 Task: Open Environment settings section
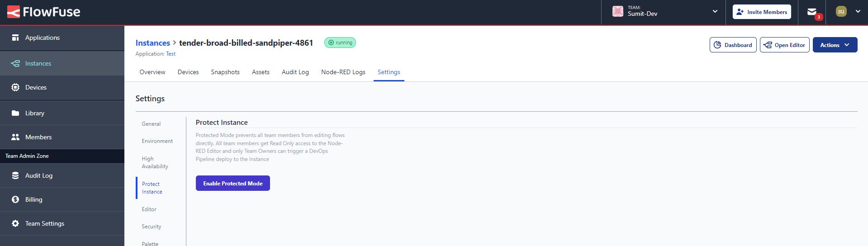(157, 141)
